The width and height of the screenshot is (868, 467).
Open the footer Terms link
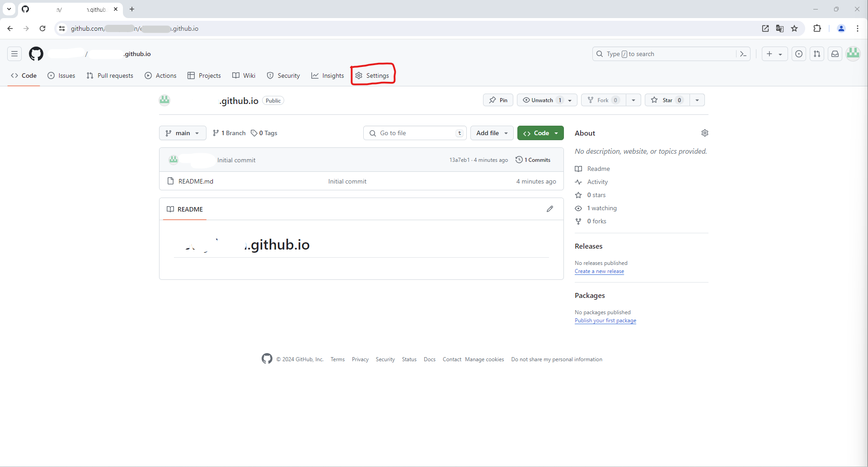tap(338, 359)
